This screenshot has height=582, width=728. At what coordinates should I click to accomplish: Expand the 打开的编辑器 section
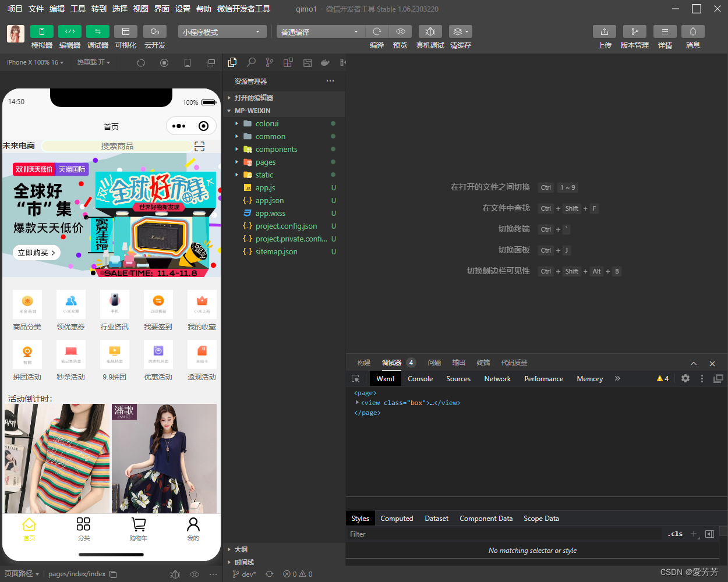pyautogui.click(x=285, y=98)
